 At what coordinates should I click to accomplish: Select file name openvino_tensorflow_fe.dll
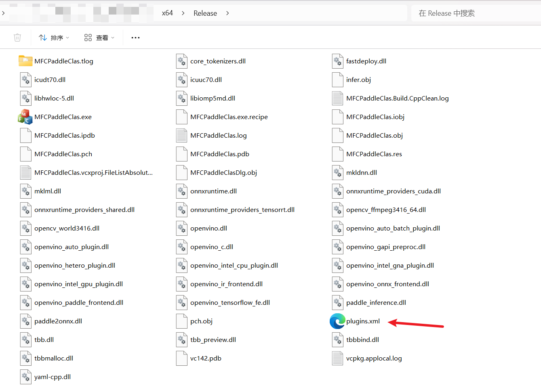click(x=230, y=302)
